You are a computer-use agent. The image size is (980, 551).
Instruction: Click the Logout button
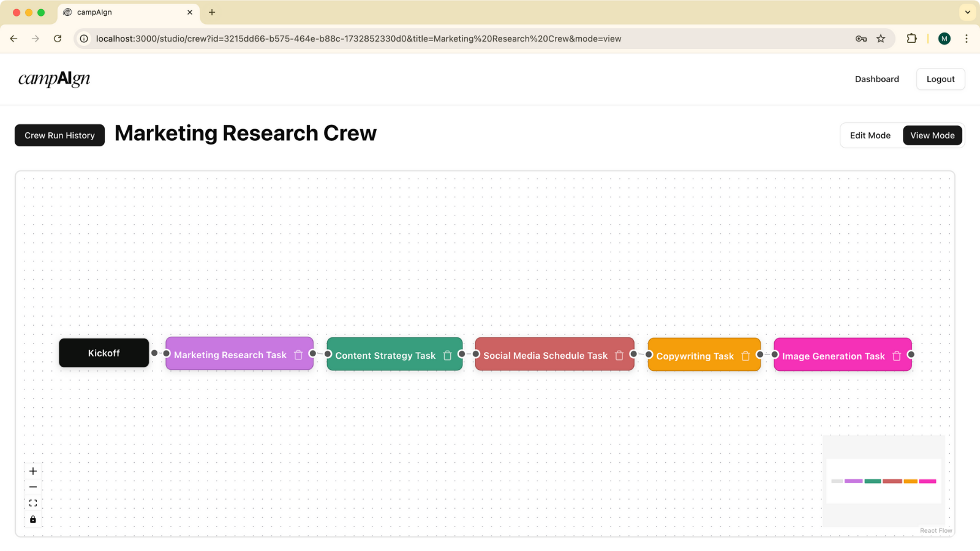[940, 79]
